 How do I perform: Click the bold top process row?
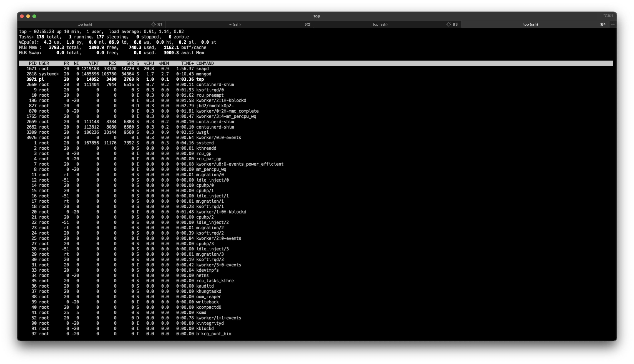(316, 79)
